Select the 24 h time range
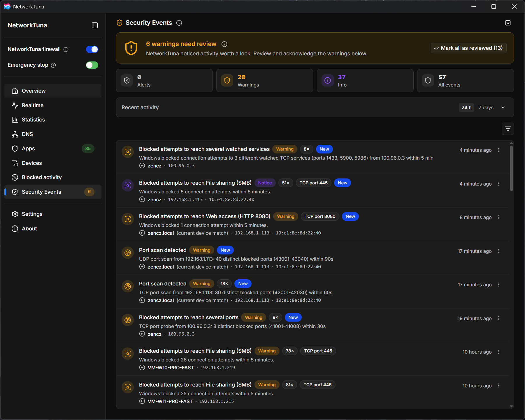Screen dimensions: 525x420 [x=466, y=107]
